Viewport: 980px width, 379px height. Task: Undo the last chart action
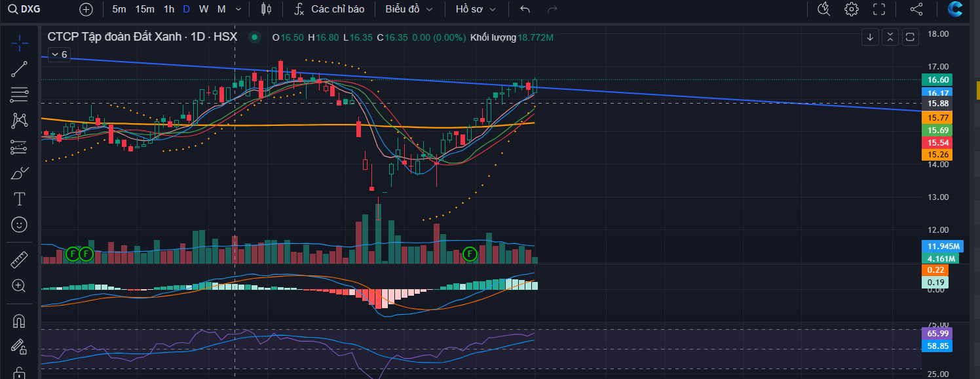pyautogui.click(x=525, y=9)
